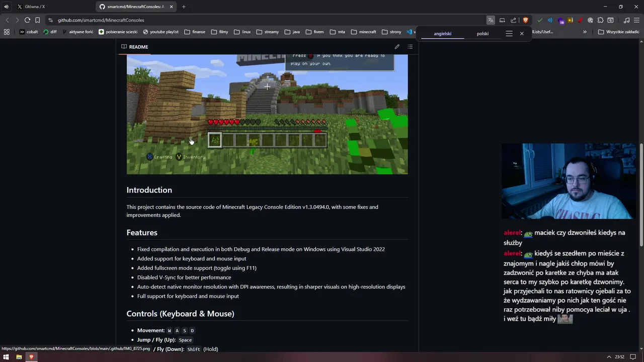Click the address bar URL field
Viewport: 644px width, 362px height.
pos(267,20)
